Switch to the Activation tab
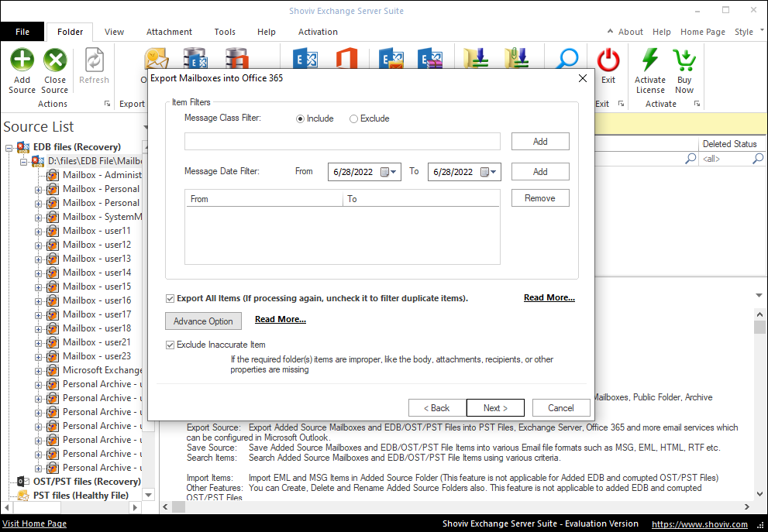The width and height of the screenshot is (768, 532). click(x=318, y=32)
